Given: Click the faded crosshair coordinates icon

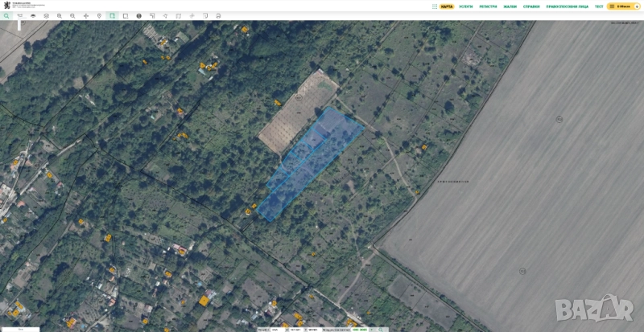Looking at the screenshot, I should (x=192, y=16).
